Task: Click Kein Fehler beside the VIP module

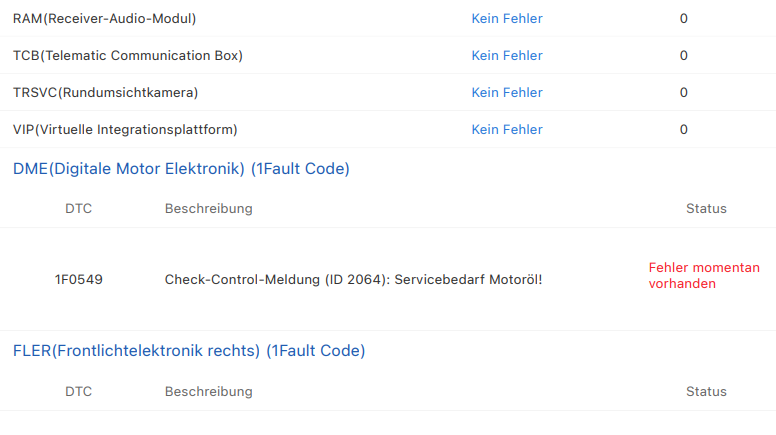Action: 507,129
